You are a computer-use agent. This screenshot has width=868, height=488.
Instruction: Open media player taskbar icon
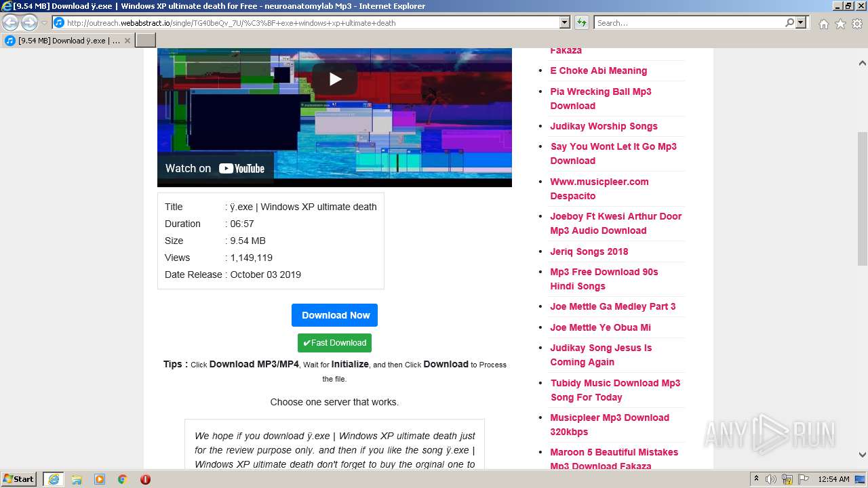point(100,479)
